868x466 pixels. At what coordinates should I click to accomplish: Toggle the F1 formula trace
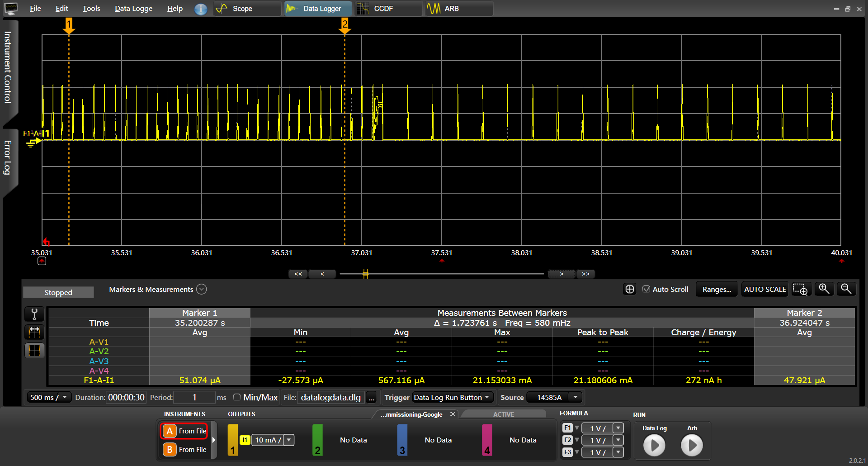568,428
